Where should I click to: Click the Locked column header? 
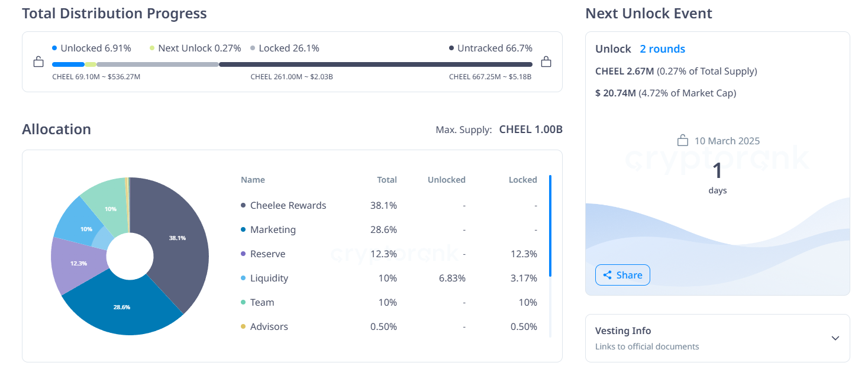[x=522, y=180]
